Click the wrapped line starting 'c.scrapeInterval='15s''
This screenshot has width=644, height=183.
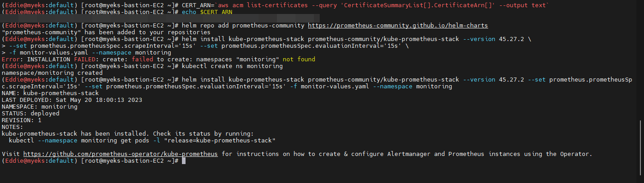[227, 87]
